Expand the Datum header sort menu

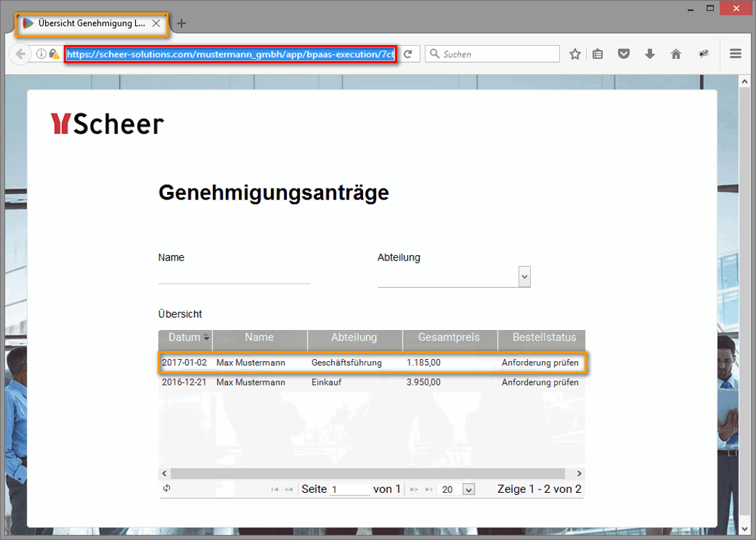click(x=206, y=338)
